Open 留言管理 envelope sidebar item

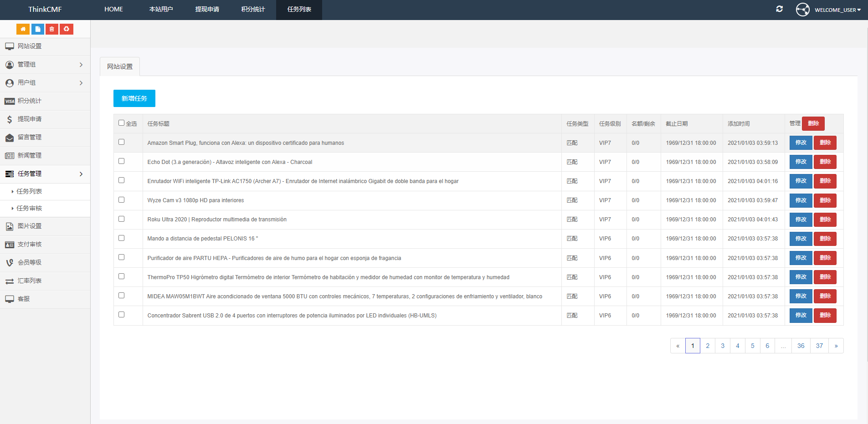[29, 138]
